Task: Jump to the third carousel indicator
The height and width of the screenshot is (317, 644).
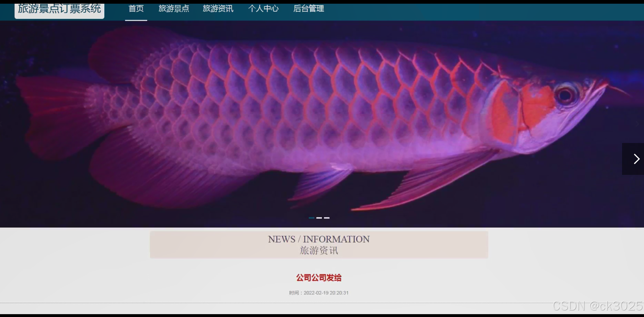Action: [327, 218]
